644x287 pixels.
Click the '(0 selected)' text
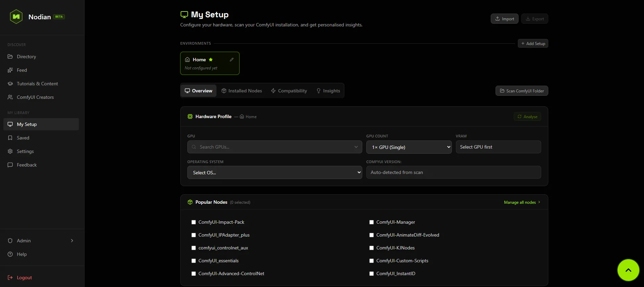tap(240, 202)
